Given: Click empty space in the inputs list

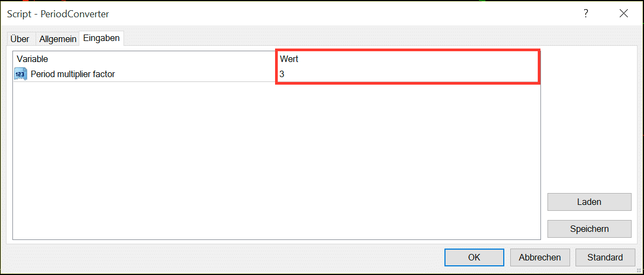Looking at the screenshot, I should click(276, 160).
